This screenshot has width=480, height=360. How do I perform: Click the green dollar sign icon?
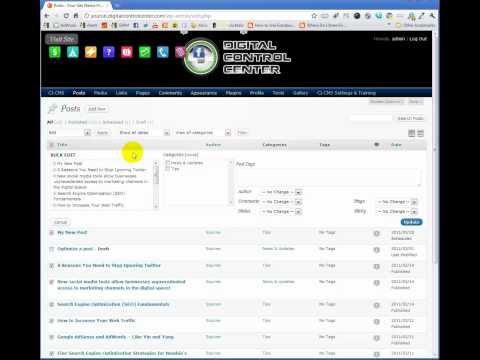pos(55,52)
